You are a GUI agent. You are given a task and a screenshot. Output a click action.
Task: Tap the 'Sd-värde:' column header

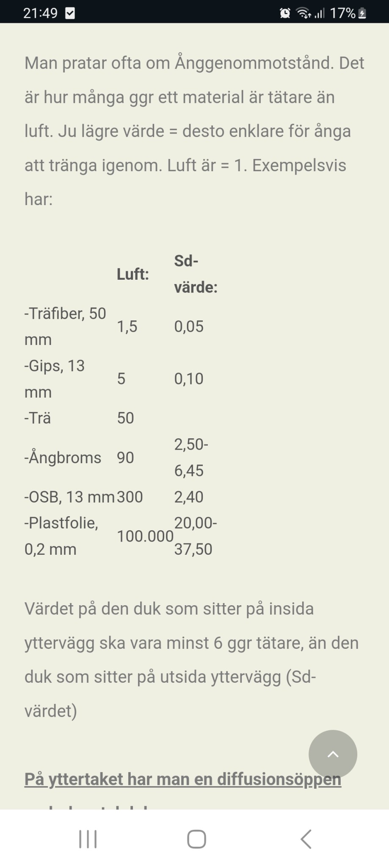[196, 274]
